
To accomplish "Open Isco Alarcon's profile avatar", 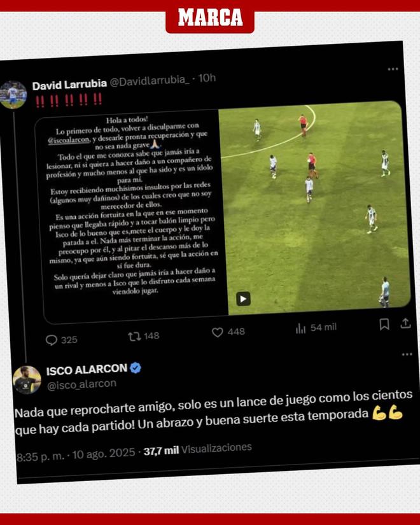I will (x=27, y=380).
